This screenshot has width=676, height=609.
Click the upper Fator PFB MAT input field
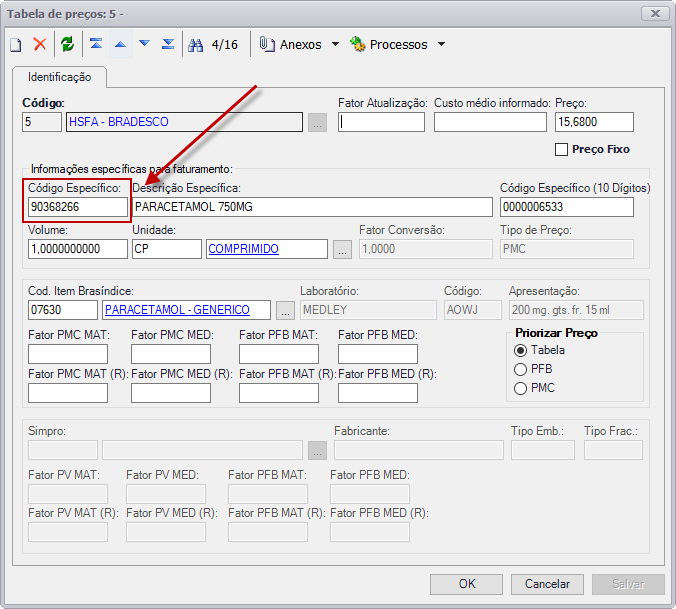click(279, 354)
